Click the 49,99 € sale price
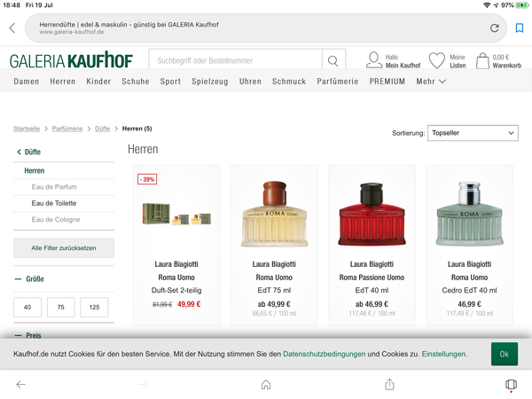 (x=189, y=304)
